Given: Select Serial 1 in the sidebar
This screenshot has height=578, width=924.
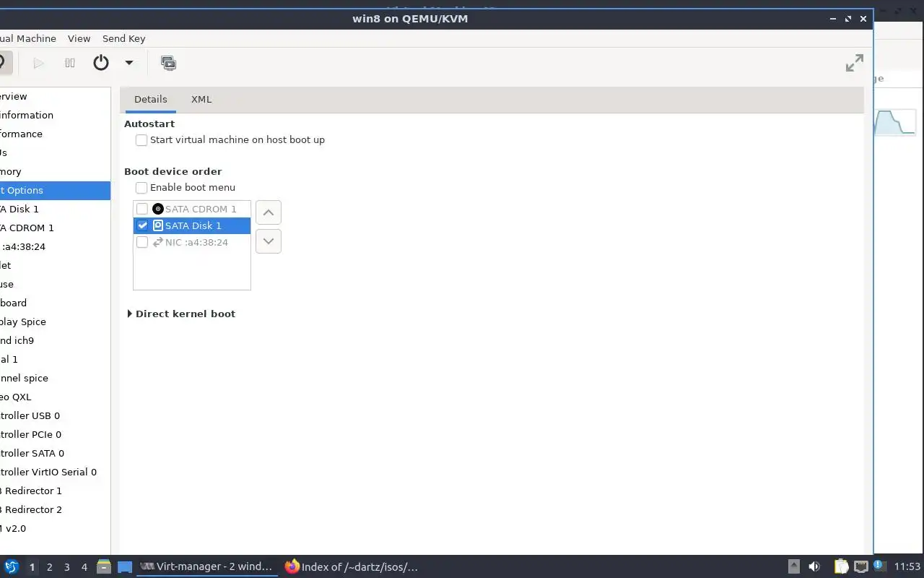Looking at the screenshot, I should pos(55,359).
